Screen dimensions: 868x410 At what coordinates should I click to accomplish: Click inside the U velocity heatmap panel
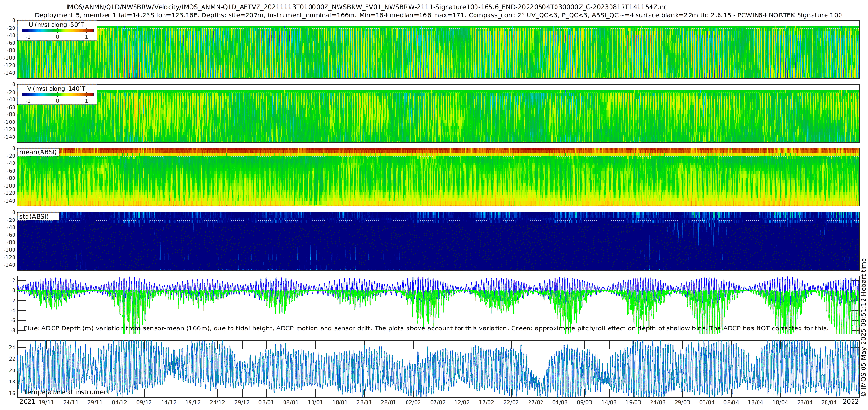coord(438,50)
